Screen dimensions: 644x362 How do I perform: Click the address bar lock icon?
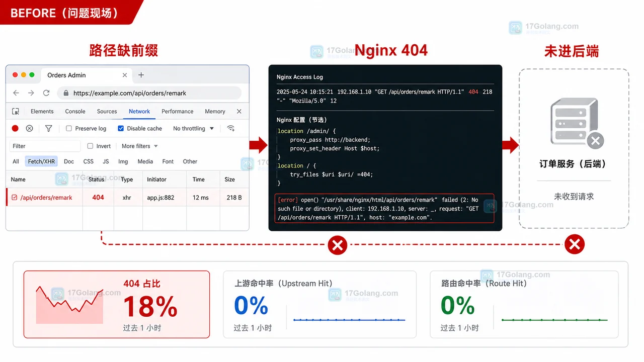click(x=66, y=93)
